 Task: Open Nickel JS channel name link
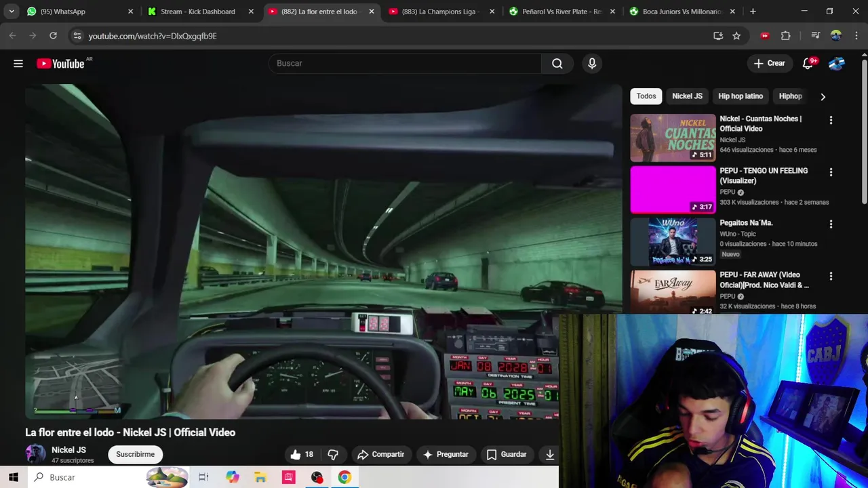(68, 450)
